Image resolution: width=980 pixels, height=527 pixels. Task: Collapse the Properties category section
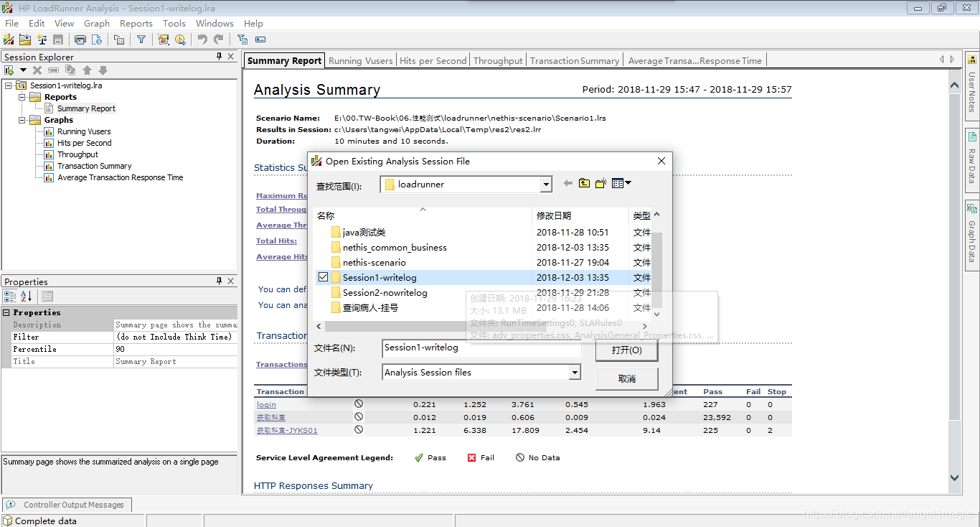[x=6, y=312]
